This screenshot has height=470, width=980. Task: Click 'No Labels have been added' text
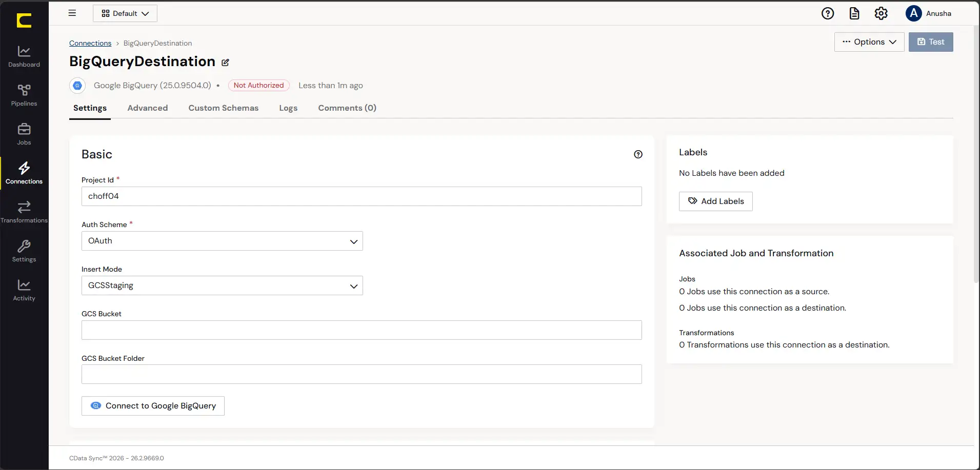[x=732, y=173]
